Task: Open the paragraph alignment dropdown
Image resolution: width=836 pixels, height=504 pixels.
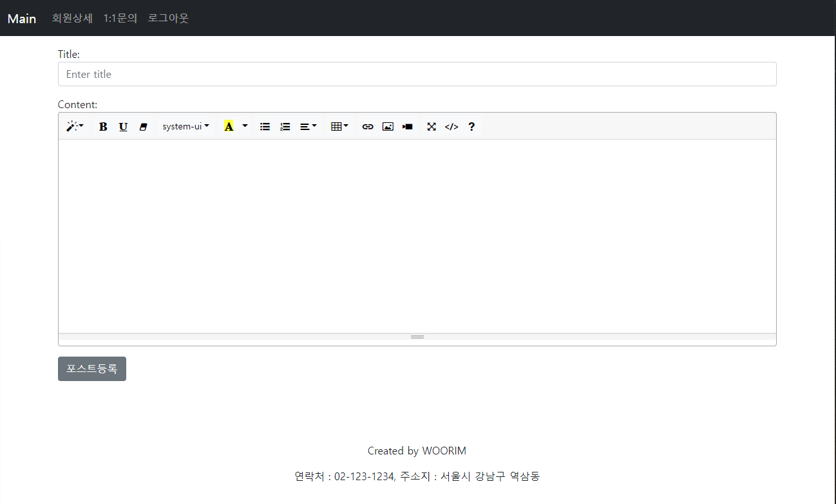Action: click(x=308, y=126)
